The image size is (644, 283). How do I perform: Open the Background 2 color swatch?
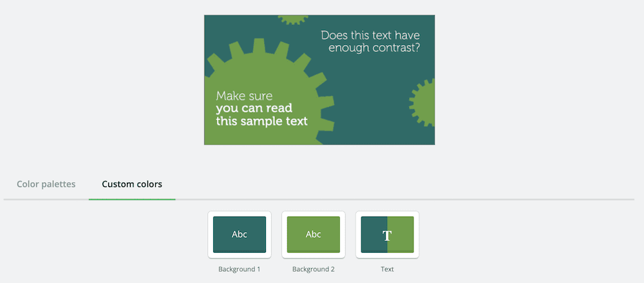point(314,235)
